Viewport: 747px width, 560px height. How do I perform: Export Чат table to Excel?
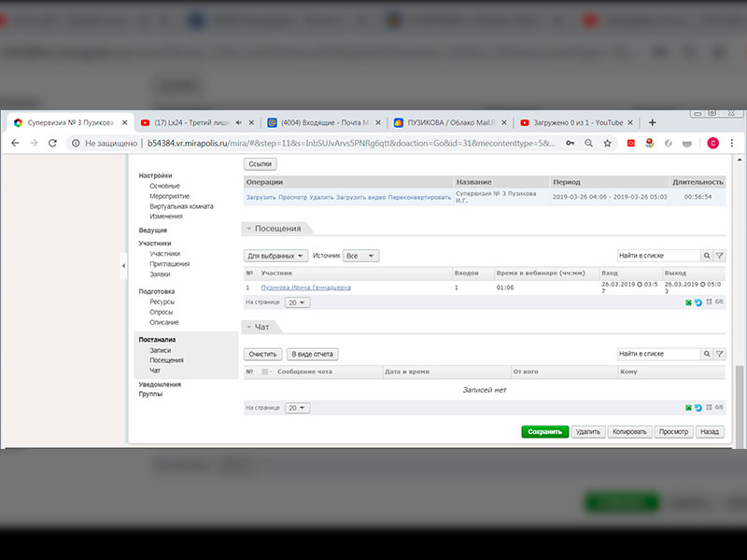pyautogui.click(x=688, y=408)
